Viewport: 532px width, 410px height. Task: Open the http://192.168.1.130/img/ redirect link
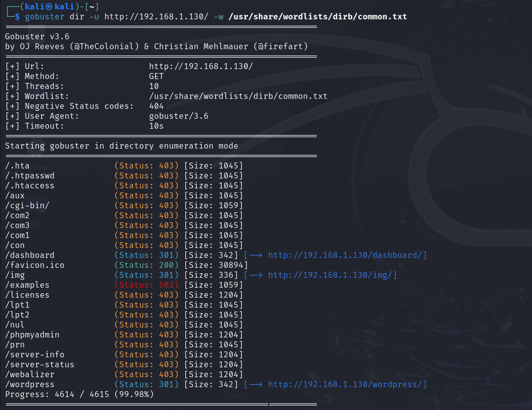[x=332, y=275]
